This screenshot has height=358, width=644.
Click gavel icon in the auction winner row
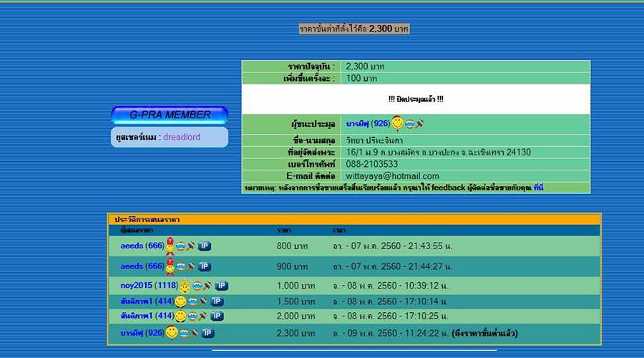(421, 123)
